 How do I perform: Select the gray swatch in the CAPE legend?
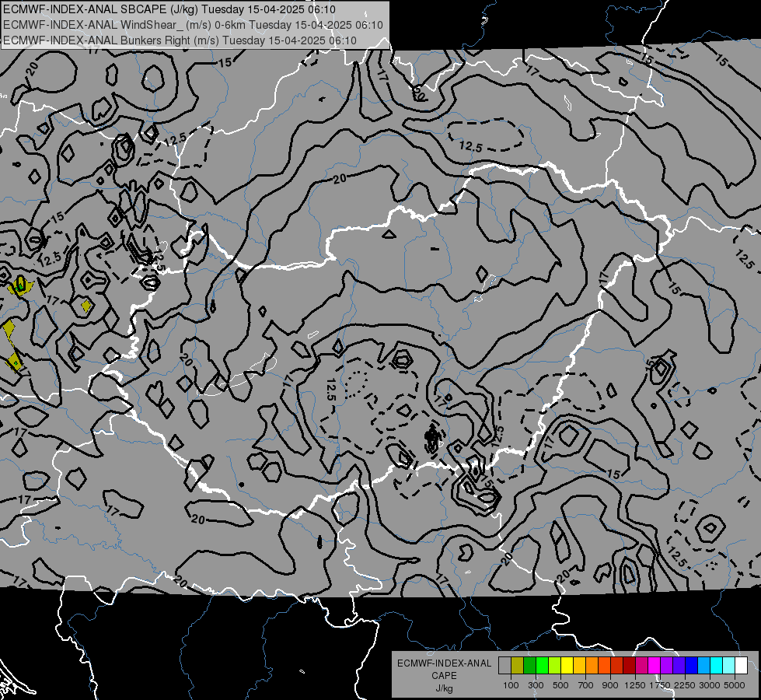click(504, 665)
